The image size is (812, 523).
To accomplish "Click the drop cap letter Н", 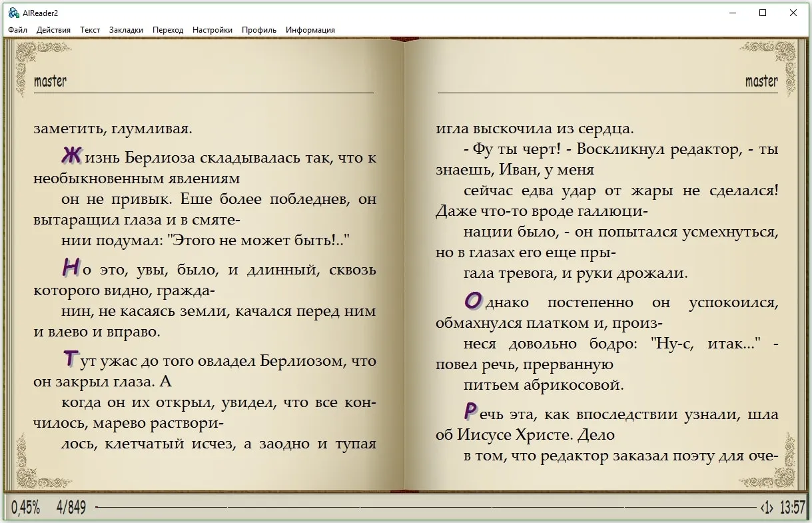I will click(71, 268).
